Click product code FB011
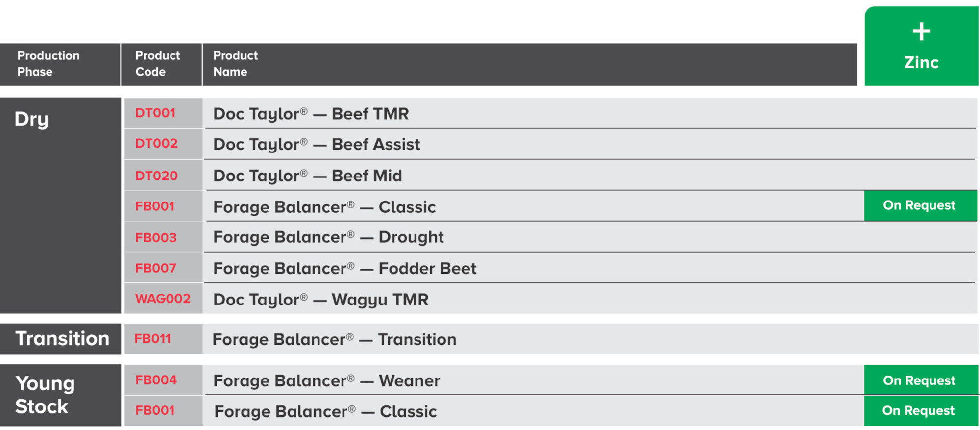The image size is (980, 430). pos(153,339)
